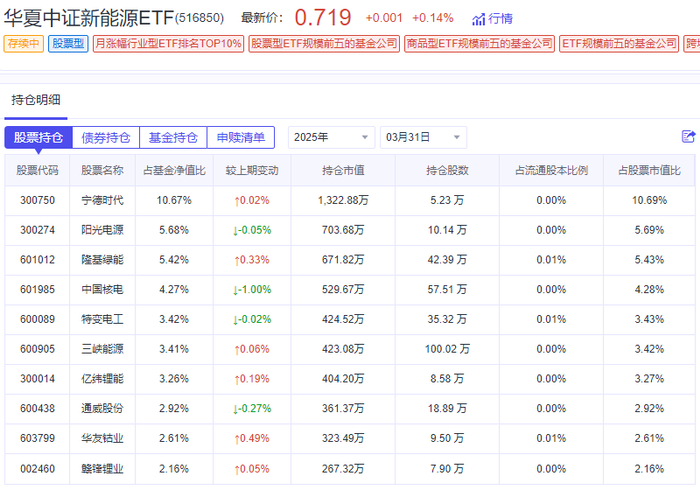Click stock name 华友钴业
Screen dimensions: 700x490
[x=102, y=438]
